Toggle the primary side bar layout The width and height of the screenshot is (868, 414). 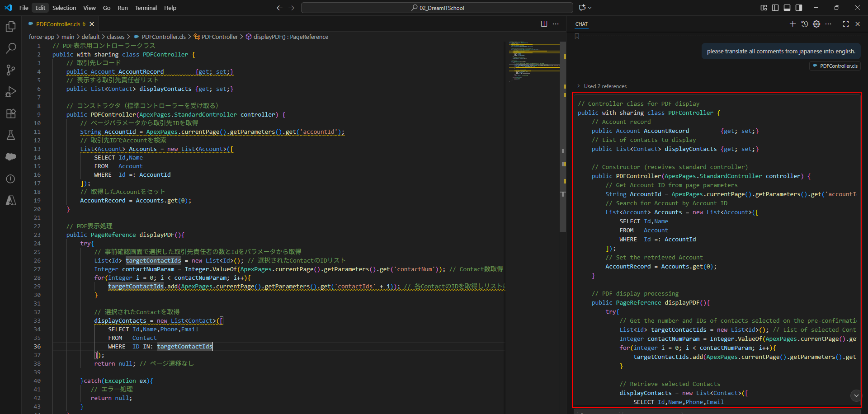point(775,8)
